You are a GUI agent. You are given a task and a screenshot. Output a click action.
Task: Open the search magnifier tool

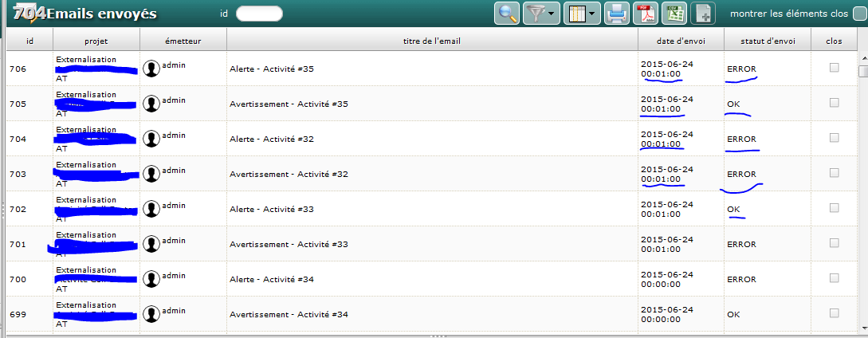[x=506, y=14]
